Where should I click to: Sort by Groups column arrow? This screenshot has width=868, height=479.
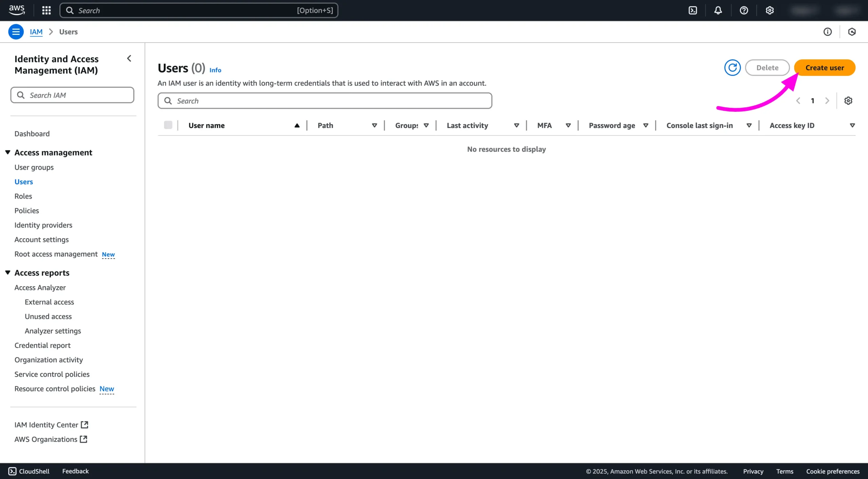click(426, 126)
